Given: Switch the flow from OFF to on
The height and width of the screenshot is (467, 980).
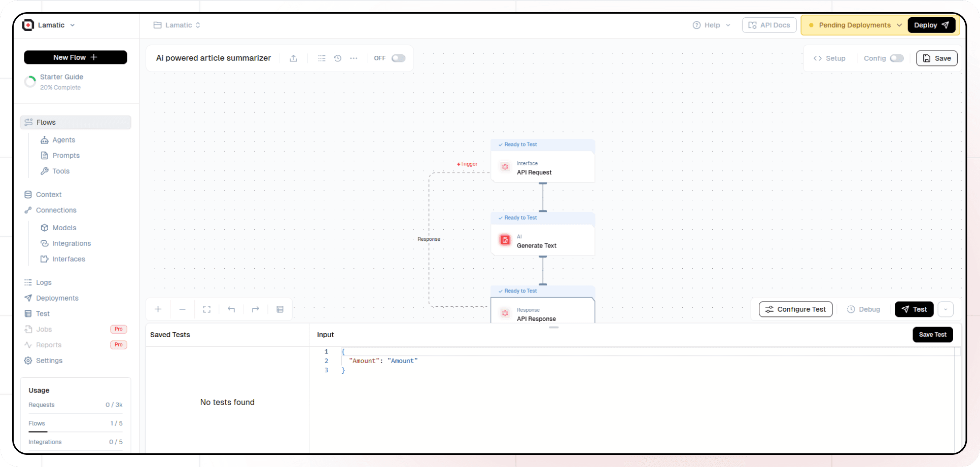Looking at the screenshot, I should pyautogui.click(x=398, y=58).
